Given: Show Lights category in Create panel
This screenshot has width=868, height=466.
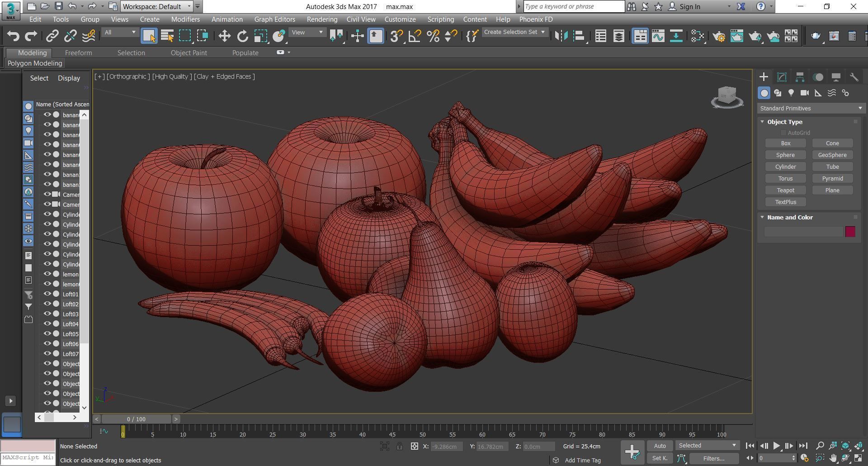Looking at the screenshot, I should [x=791, y=93].
